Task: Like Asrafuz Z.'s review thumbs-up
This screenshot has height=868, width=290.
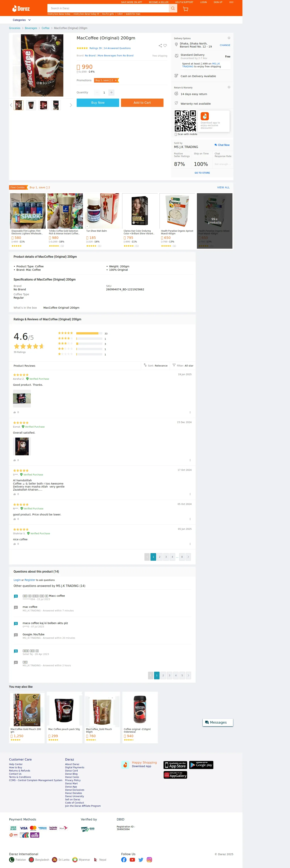Action: (x=15, y=412)
